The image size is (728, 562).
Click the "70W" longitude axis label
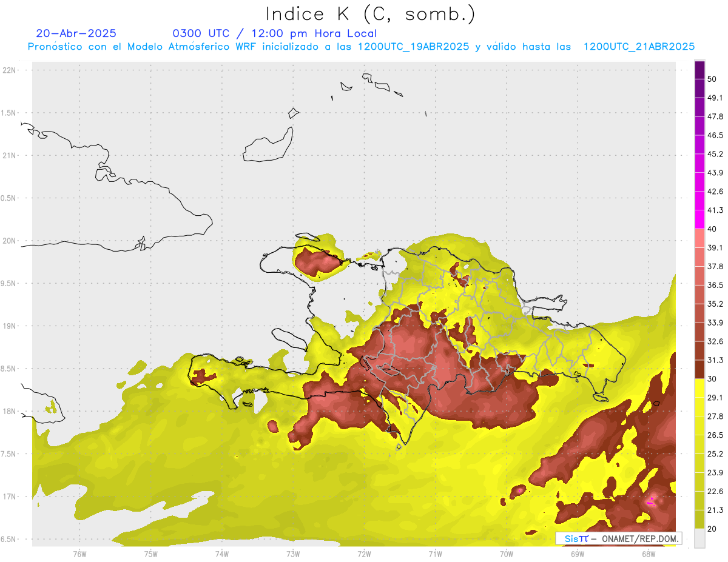[507, 554]
